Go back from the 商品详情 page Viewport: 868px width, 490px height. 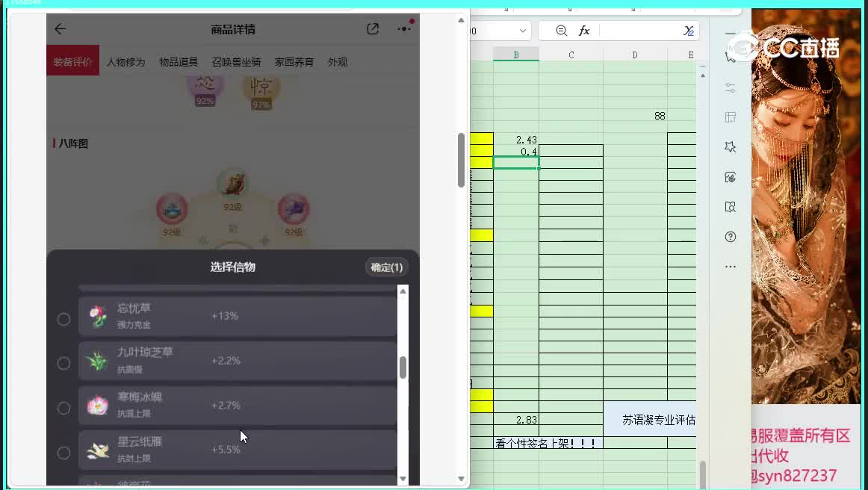[60, 29]
